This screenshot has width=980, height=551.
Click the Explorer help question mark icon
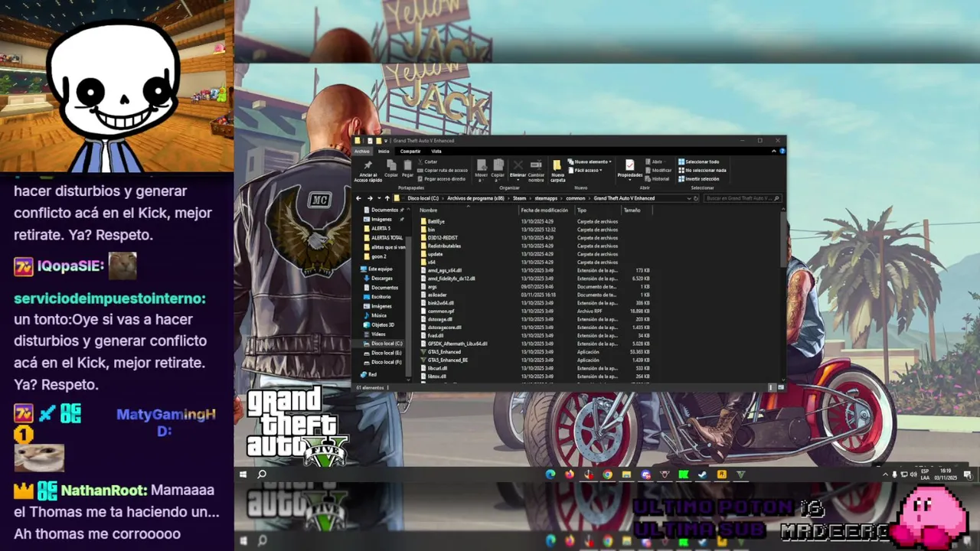782,151
